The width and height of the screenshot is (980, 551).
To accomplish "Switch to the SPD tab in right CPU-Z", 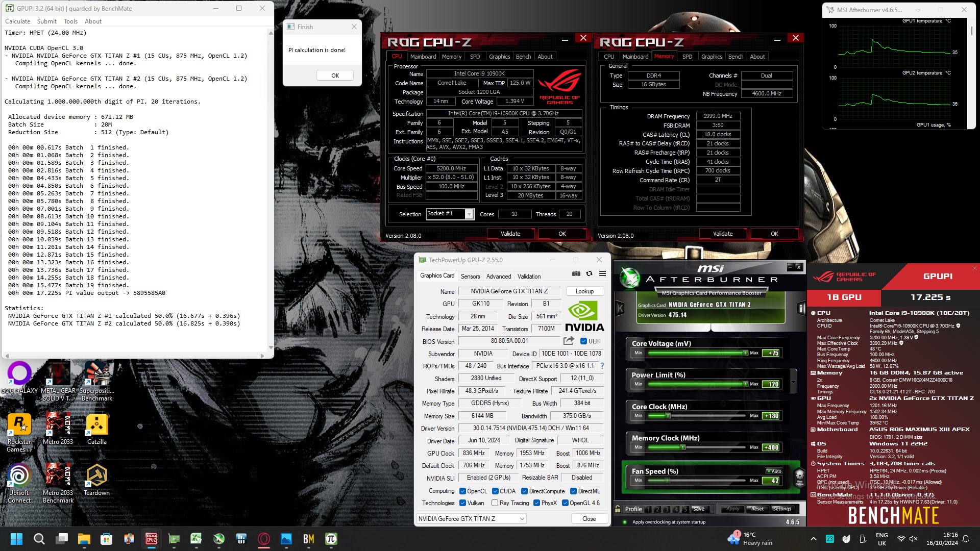I will coord(687,57).
